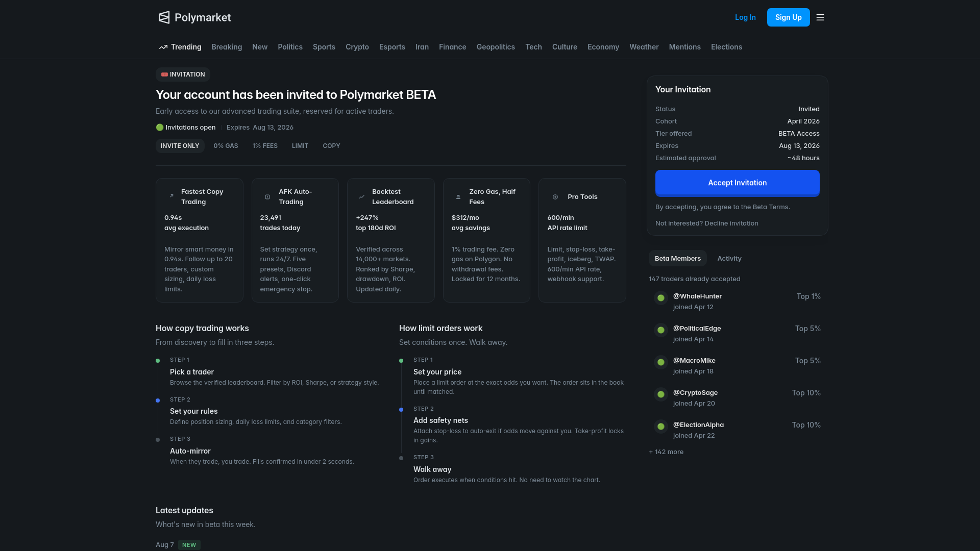Open the New category
This screenshot has height=551, width=980.
(x=260, y=47)
